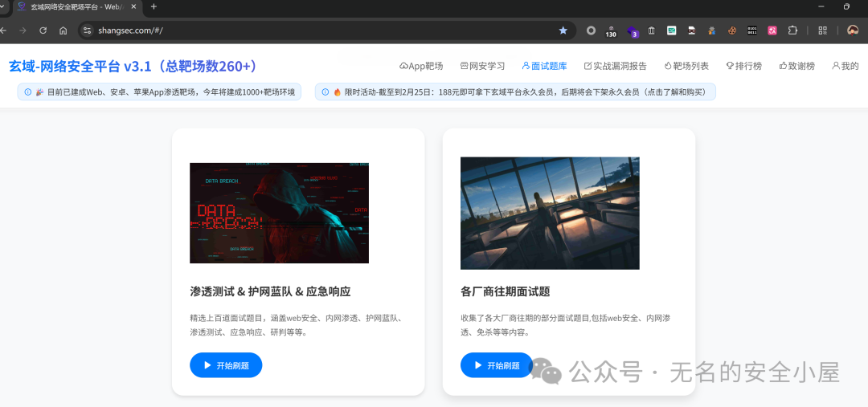Image resolution: width=868 pixels, height=407 pixels.
Task: Start 开始刷题 for 渗透测试 card
Action: (226, 365)
